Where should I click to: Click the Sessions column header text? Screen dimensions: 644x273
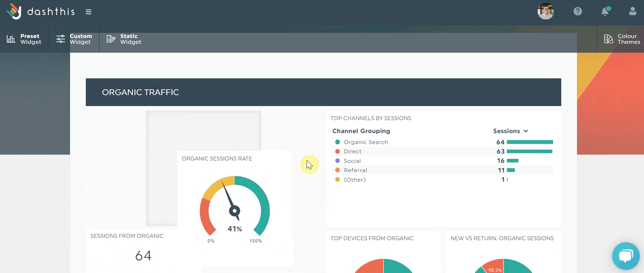(506, 131)
